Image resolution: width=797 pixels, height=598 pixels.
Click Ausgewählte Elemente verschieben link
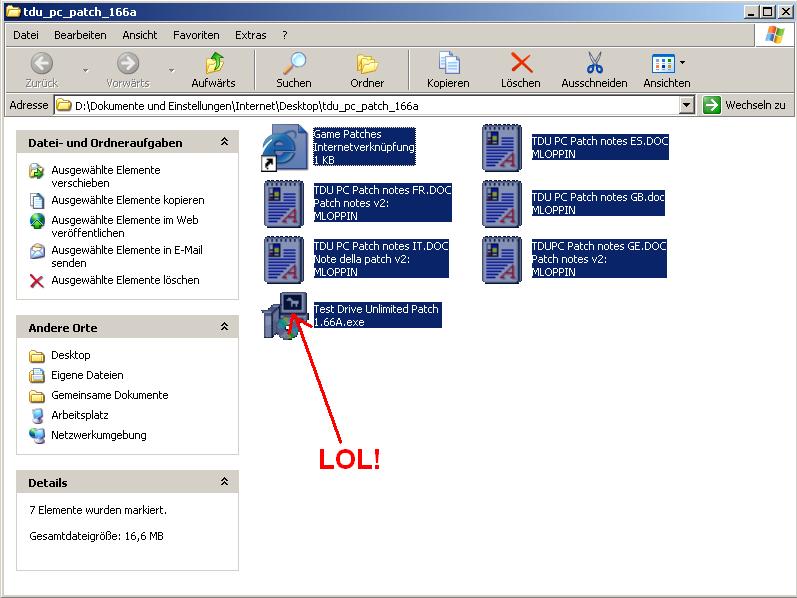point(106,176)
